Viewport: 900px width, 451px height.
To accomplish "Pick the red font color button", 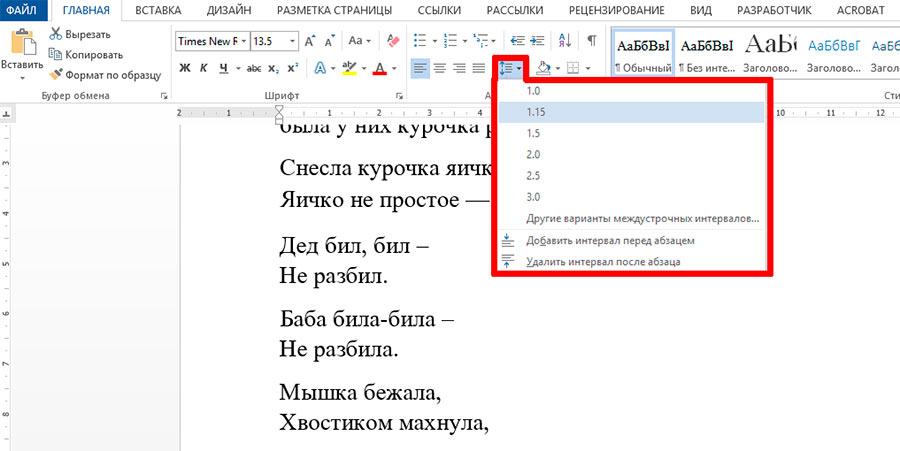I will point(379,68).
